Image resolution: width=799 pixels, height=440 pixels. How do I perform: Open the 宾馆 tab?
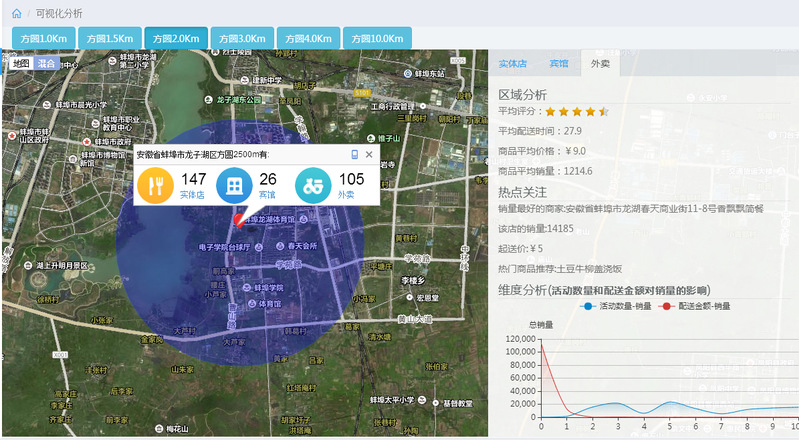click(x=558, y=63)
